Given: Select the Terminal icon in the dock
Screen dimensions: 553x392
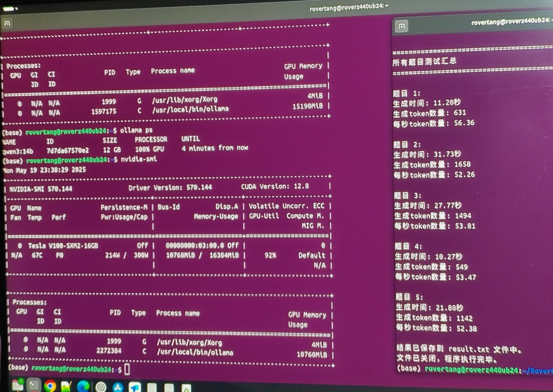Looking at the screenshot, I should pos(33,385).
